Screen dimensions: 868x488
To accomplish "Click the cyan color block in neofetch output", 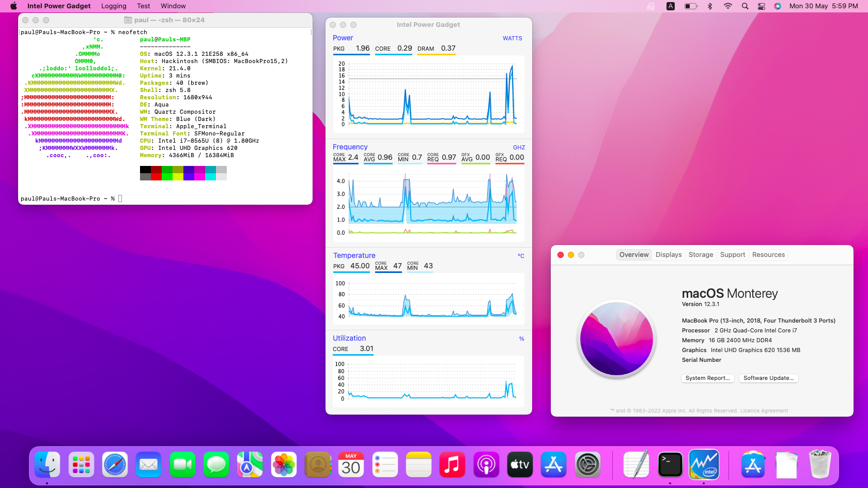I will (210, 177).
